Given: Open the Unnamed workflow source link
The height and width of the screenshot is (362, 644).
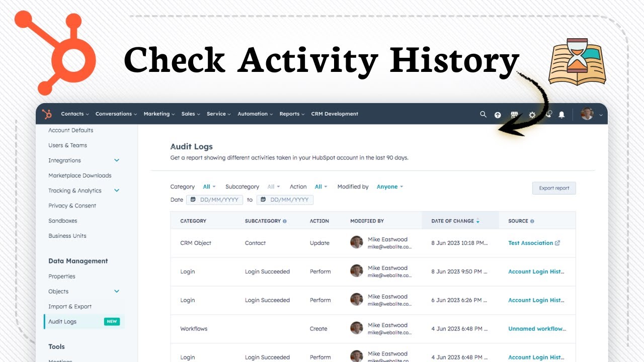Looking at the screenshot, I should click(537, 329).
